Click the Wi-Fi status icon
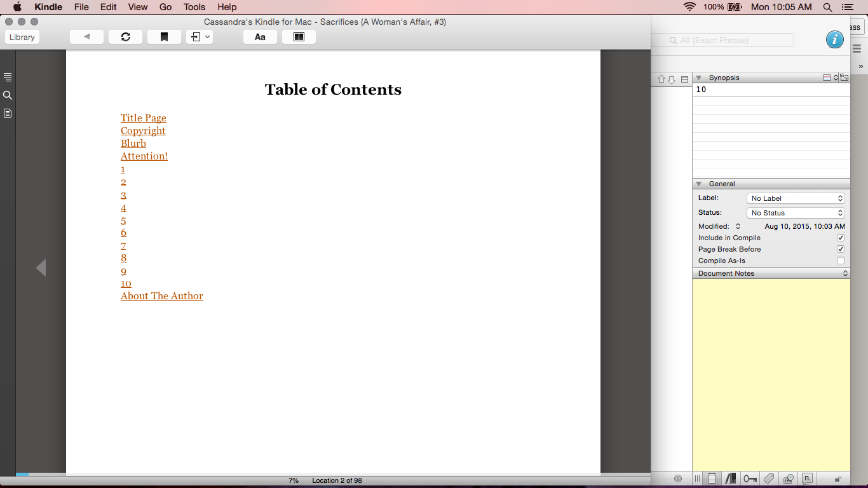Viewport: 868px width, 488px height. point(689,7)
